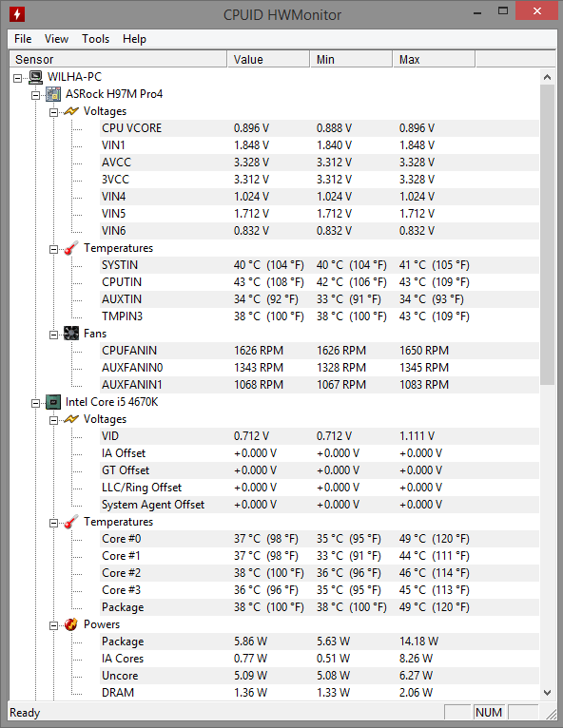The height and width of the screenshot is (728, 563).
Task: Select the Uncore power row
Action: click(320, 676)
